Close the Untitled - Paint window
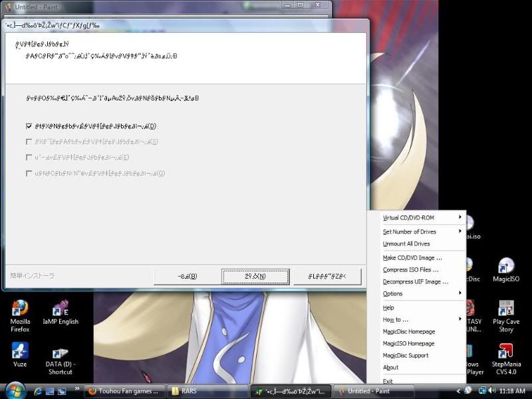The height and width of the screenshot is (399, 532). pyautogui.click(x=318, y=5)
